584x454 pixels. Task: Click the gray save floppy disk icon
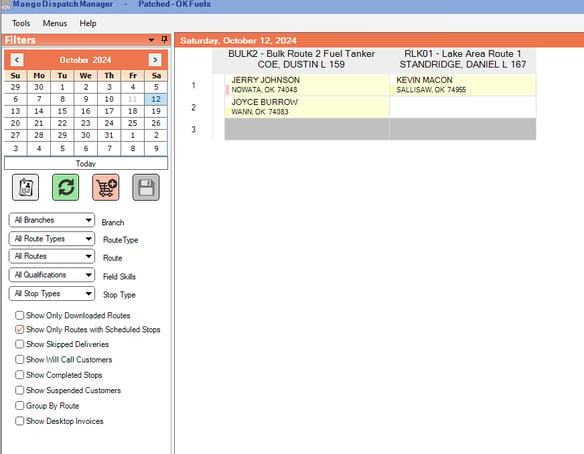146,187
